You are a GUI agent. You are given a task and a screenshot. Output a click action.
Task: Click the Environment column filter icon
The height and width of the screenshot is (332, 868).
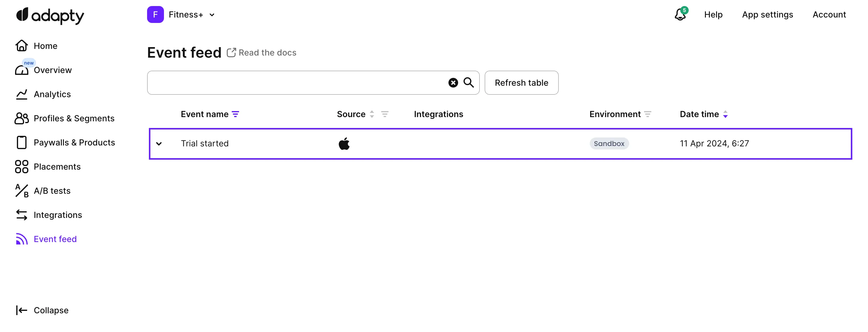click(647, 114)
